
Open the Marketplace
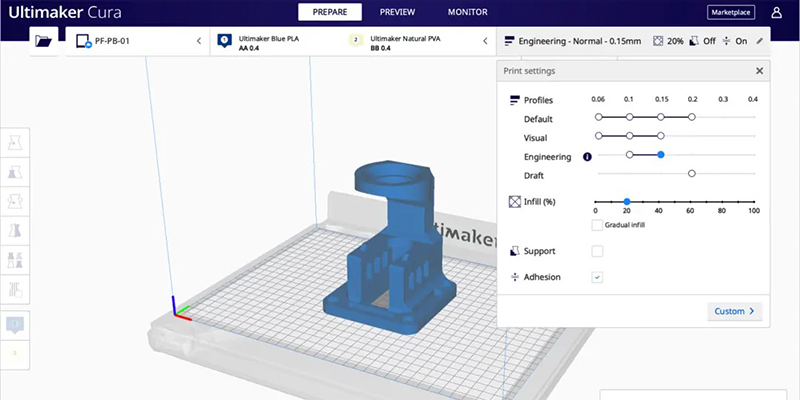tap(732, 12)
